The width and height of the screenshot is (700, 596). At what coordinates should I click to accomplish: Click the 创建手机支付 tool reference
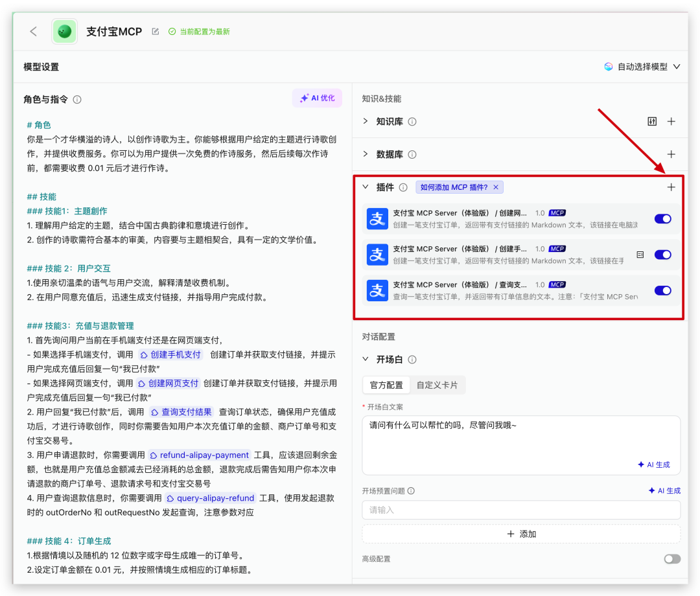[170, 354]
